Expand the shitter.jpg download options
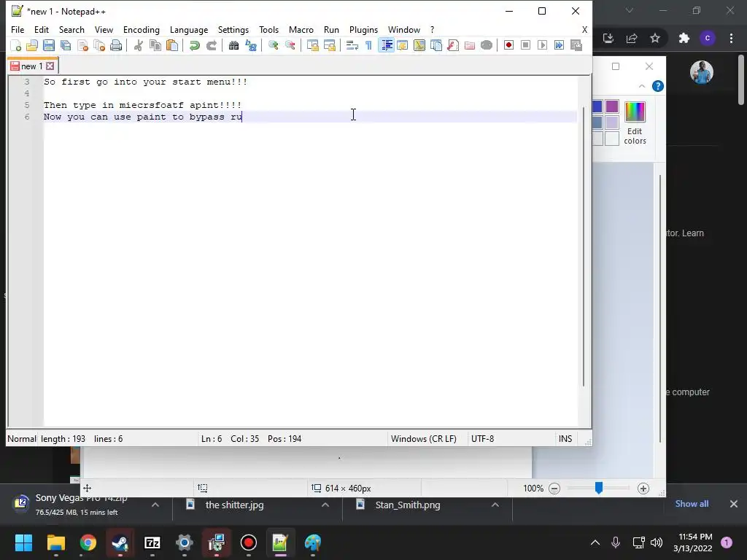This screenshot has height=560, width=747. coord(325,505)
